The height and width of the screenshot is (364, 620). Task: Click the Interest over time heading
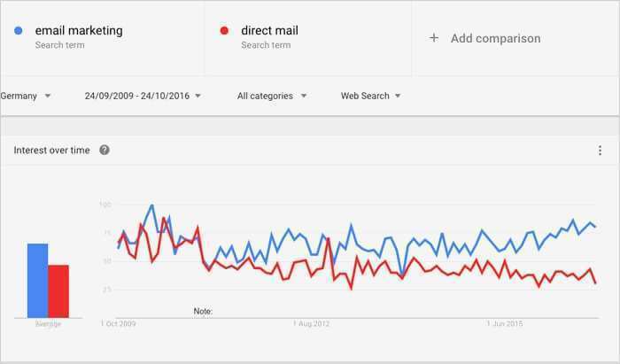(x=51, y=150)
